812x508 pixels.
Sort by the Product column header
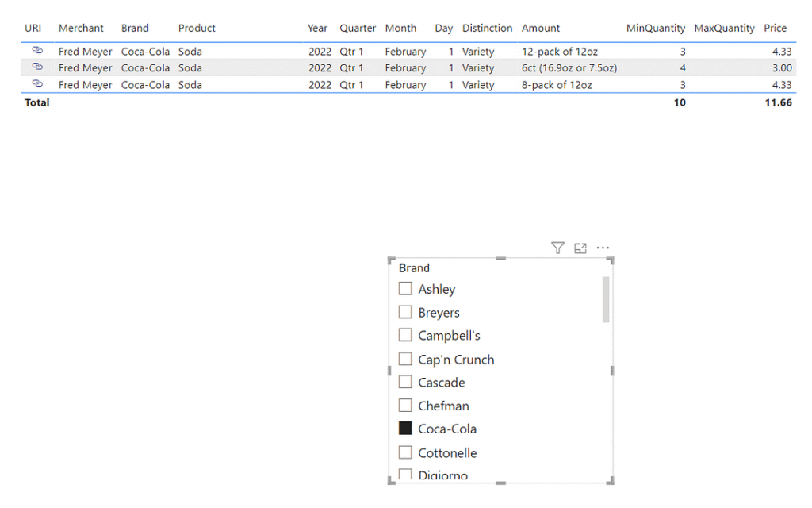[197, 28]
